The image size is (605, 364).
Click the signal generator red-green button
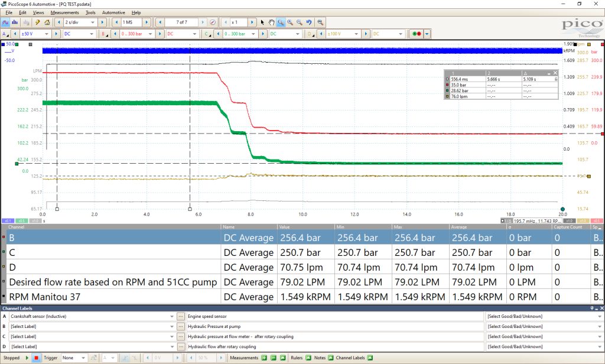coord(417,34)
